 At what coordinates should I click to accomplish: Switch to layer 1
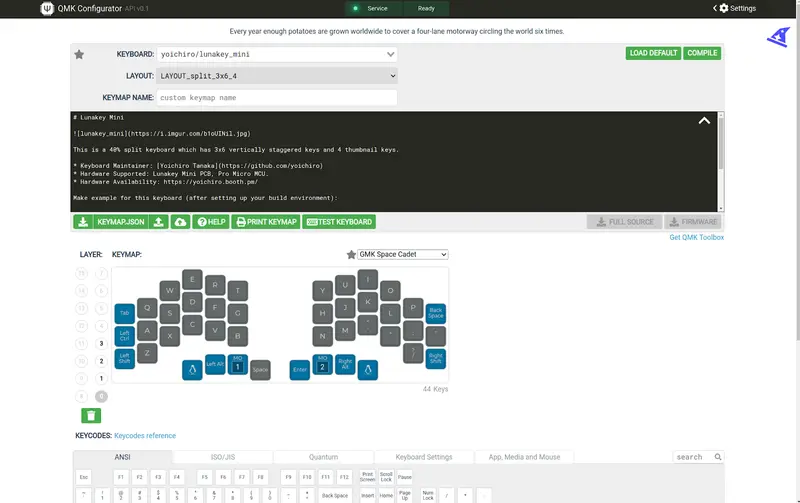[102, 378]
